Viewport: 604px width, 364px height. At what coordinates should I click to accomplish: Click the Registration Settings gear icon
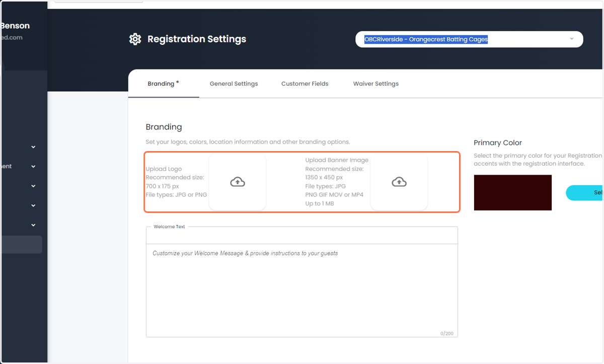135,39
